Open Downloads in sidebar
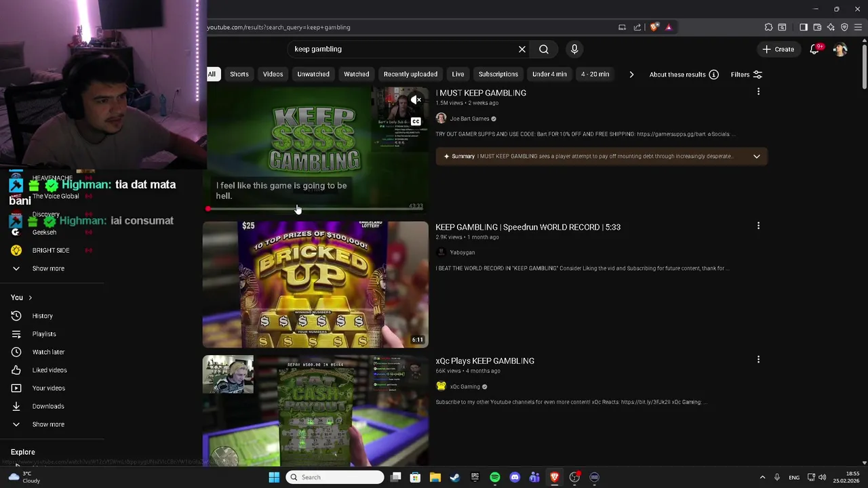868x488 pixels. (x=48, y=406)
